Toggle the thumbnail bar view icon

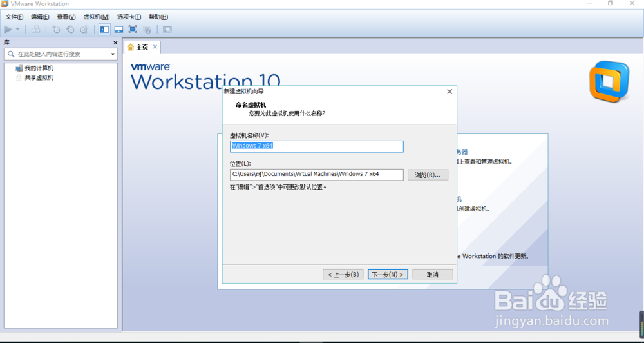(118, 29)
